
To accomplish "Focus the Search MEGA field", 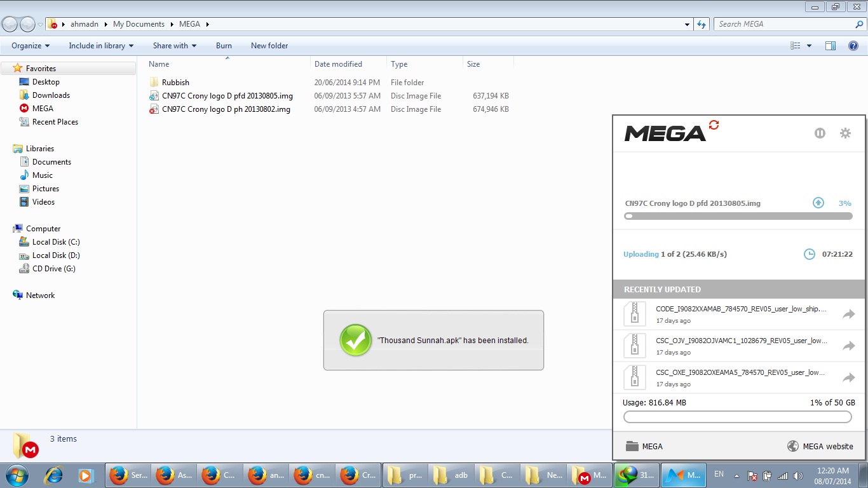I will tap(790, 24).
